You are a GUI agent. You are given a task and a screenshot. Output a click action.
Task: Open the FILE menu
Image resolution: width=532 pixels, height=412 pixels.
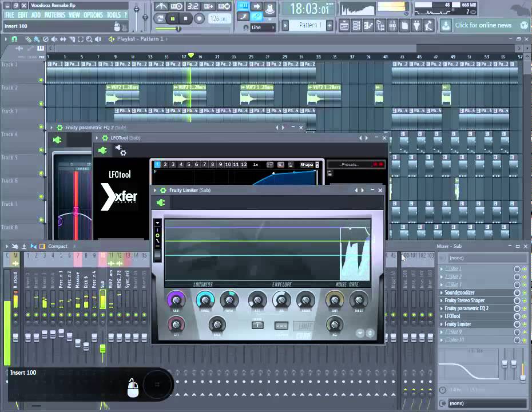[9, 15]
